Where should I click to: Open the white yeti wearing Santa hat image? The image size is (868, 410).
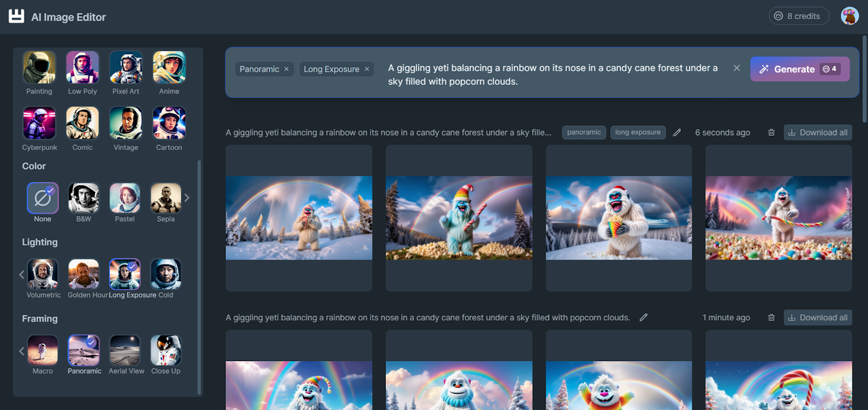[619, 218]
